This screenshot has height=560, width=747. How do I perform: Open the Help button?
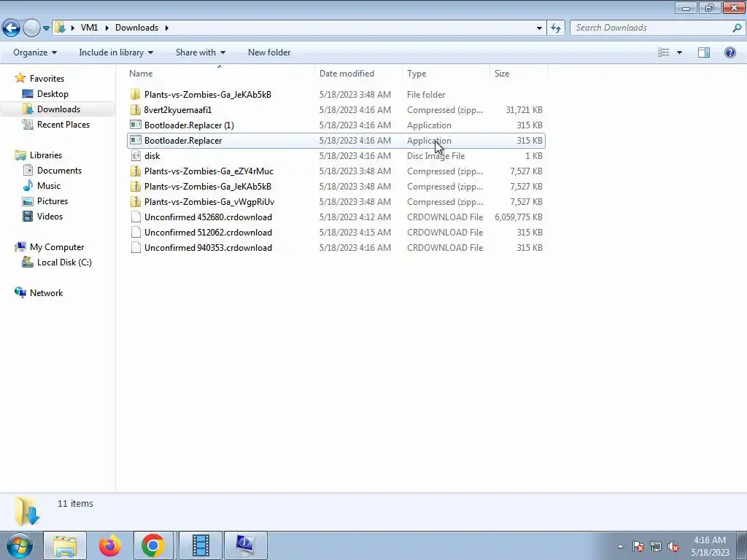(729, 52)
